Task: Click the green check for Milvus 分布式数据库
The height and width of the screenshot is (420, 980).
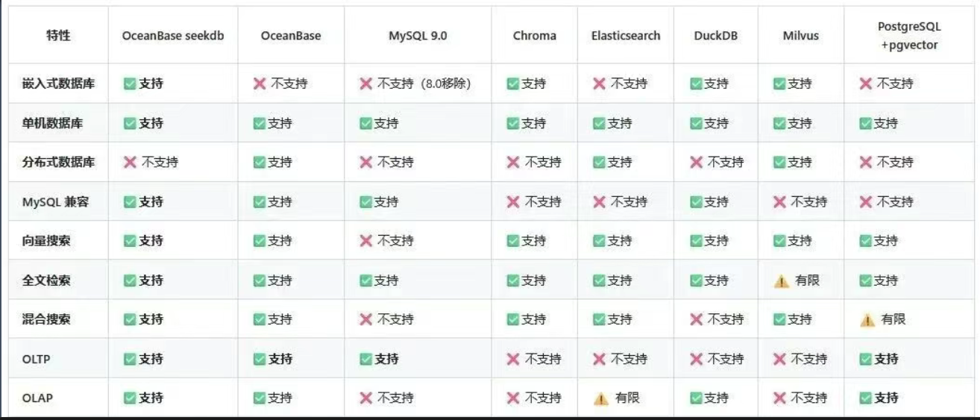Action: [779, 162]
